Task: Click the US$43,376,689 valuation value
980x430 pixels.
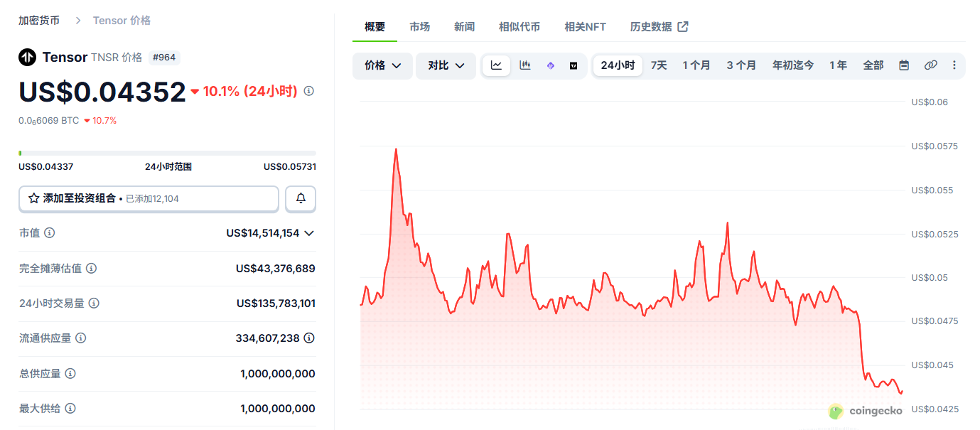Action: tap(276, 269)
